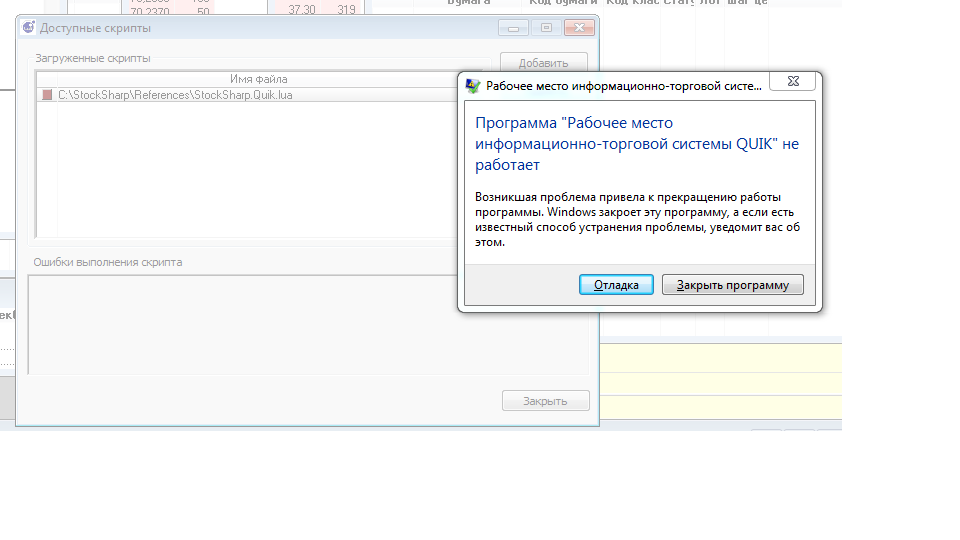Click the Доступные скрипты window title icon
This screenshot has height=540, width=960.
click(x=28, y=28)
